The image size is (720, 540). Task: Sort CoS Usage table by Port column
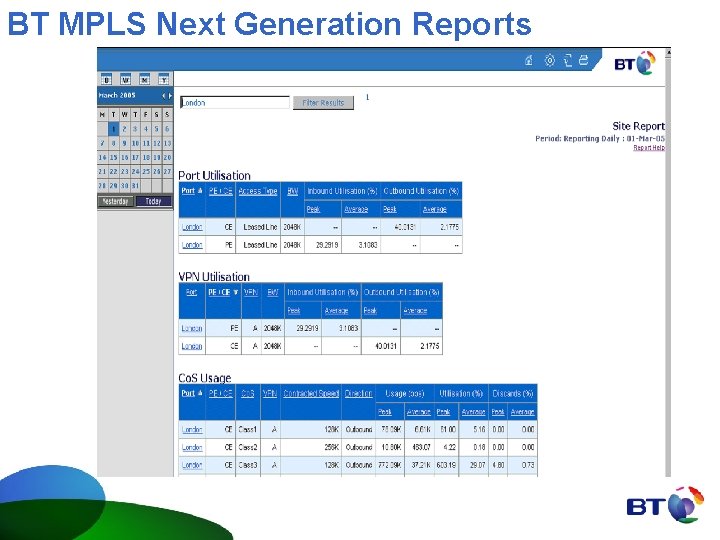188,393
